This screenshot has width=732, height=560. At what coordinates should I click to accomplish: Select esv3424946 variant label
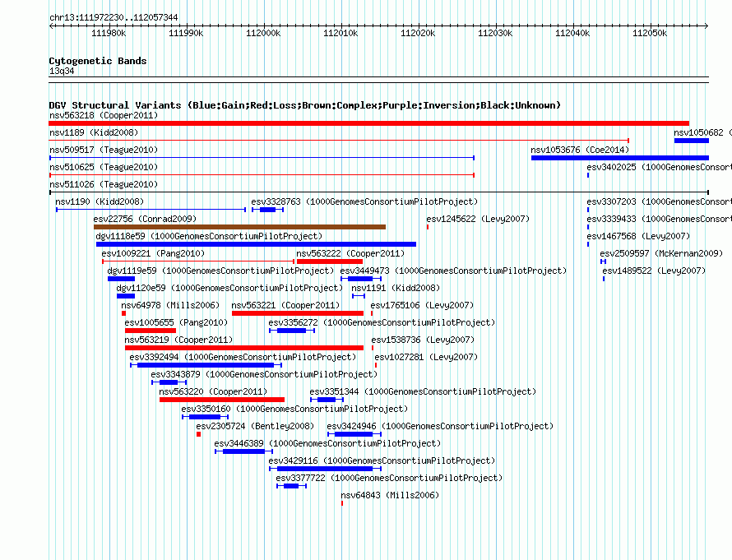click(440, 426)
